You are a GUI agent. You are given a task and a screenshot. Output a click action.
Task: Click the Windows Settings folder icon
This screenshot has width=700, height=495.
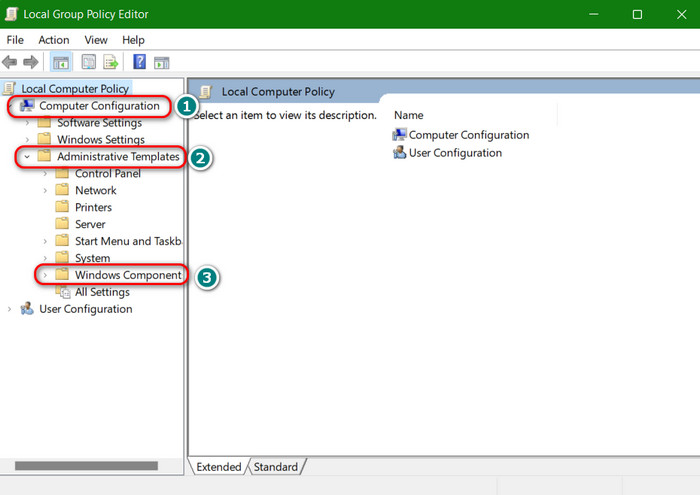(44, 139)
